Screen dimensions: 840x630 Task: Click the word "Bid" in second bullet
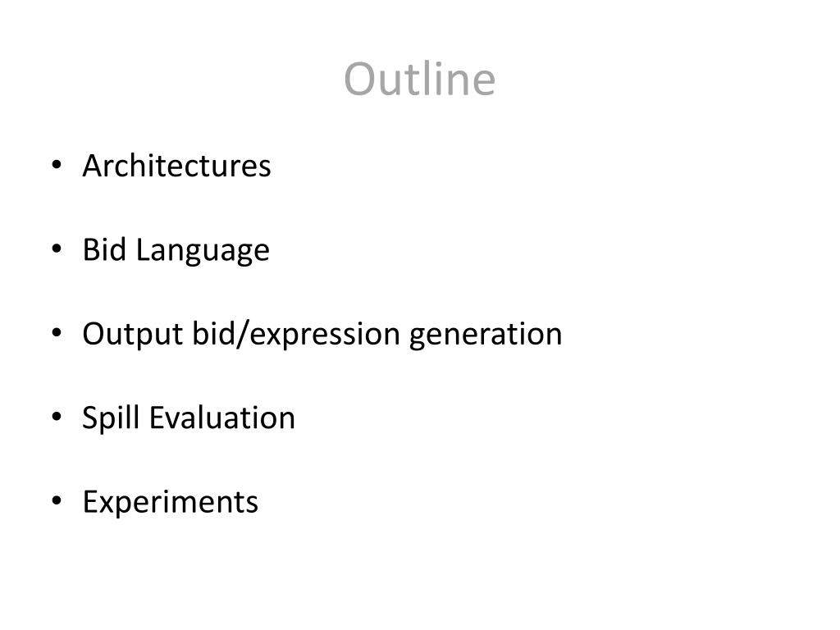point(104,249)
